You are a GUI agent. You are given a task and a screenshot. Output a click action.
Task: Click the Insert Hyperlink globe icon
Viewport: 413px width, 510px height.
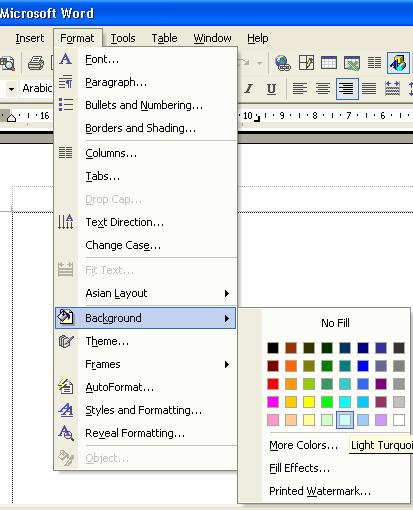(283, 63)
